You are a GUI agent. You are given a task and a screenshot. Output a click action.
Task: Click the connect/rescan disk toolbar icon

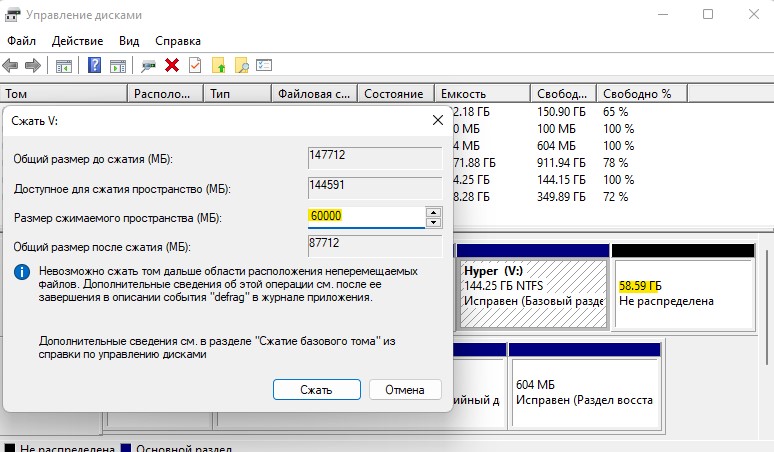coord(148,65)
